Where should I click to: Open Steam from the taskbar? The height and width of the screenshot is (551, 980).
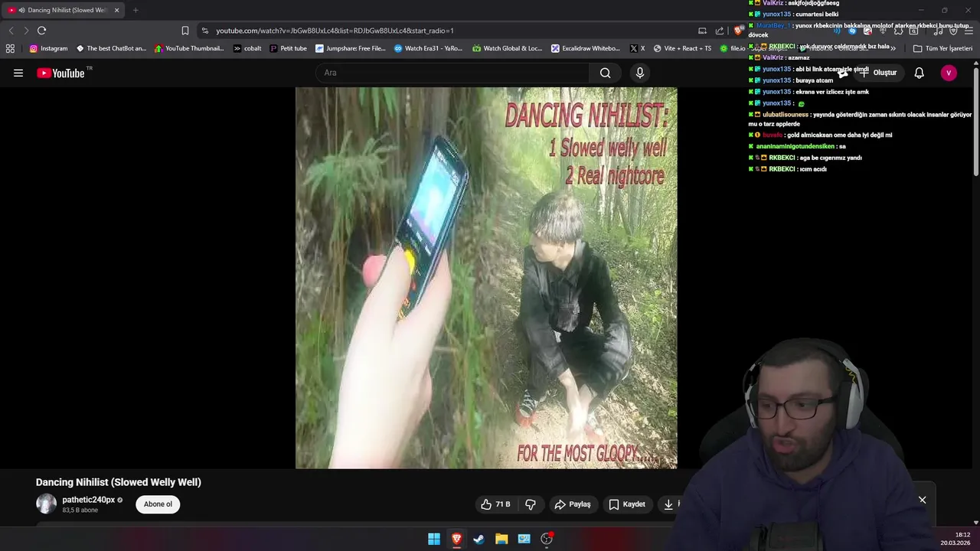coord(479,539)
